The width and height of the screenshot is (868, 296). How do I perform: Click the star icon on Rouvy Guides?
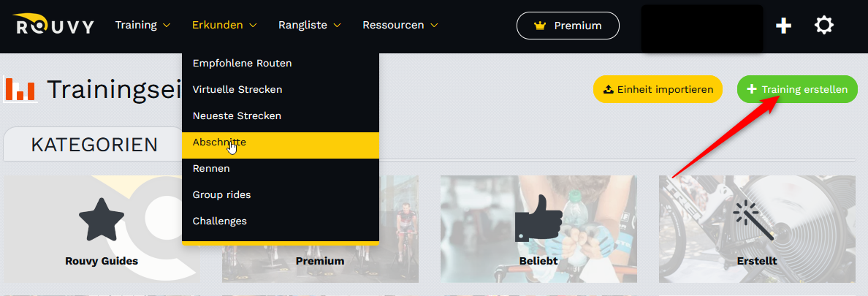[101, 221]
